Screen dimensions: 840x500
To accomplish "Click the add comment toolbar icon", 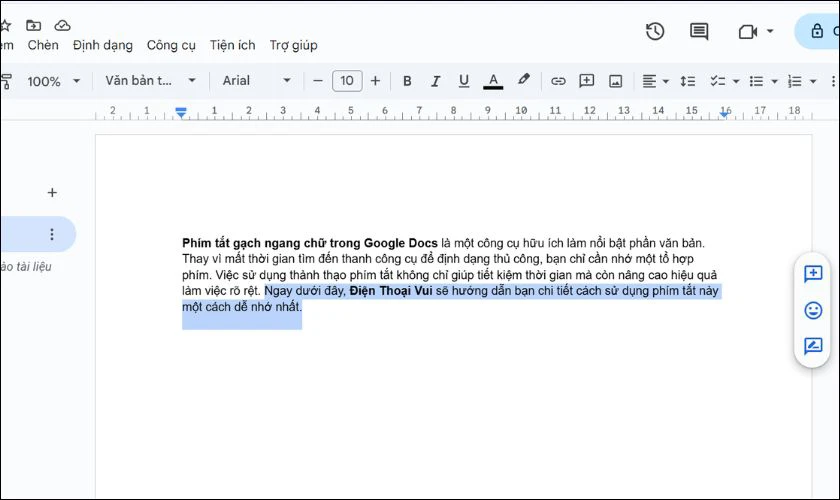I will pyautogui.click(x=587, y=81).
